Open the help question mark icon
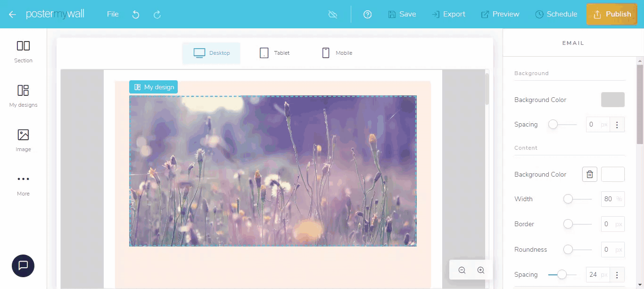This screenshot has width=644, height=289. [x=368, y=14]
